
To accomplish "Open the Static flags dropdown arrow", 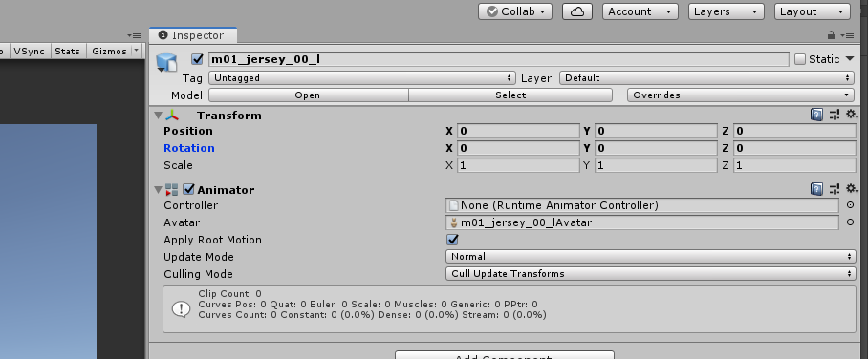I will tap(850, 58).
